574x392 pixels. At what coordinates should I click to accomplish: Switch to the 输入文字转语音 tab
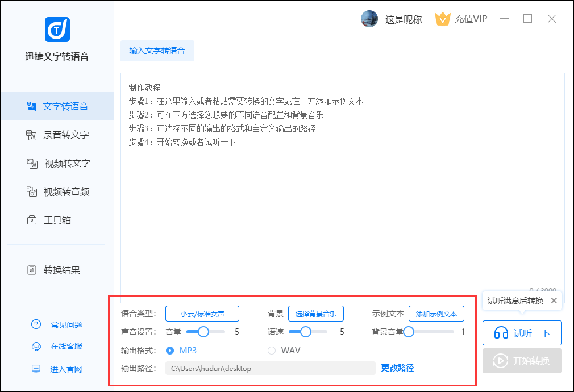coord(157,51)
